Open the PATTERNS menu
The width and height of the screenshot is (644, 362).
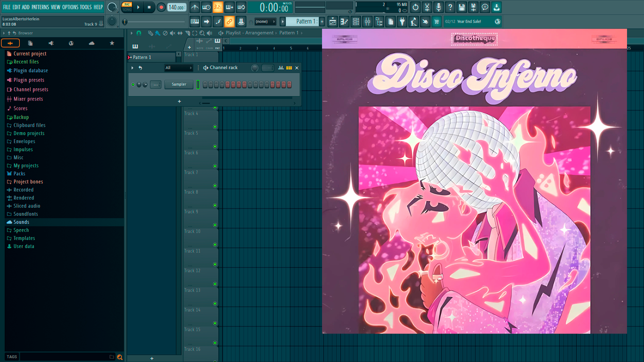click(x=40, y=7)
